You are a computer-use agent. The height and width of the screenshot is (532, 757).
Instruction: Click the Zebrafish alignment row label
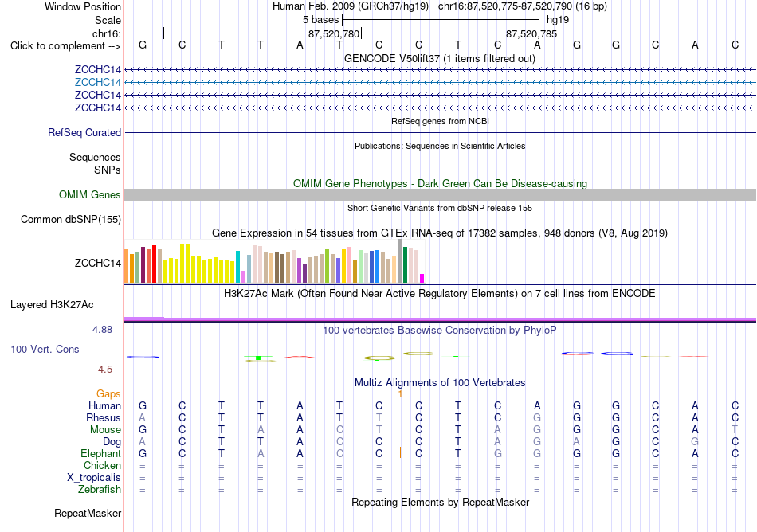(100, 489)
